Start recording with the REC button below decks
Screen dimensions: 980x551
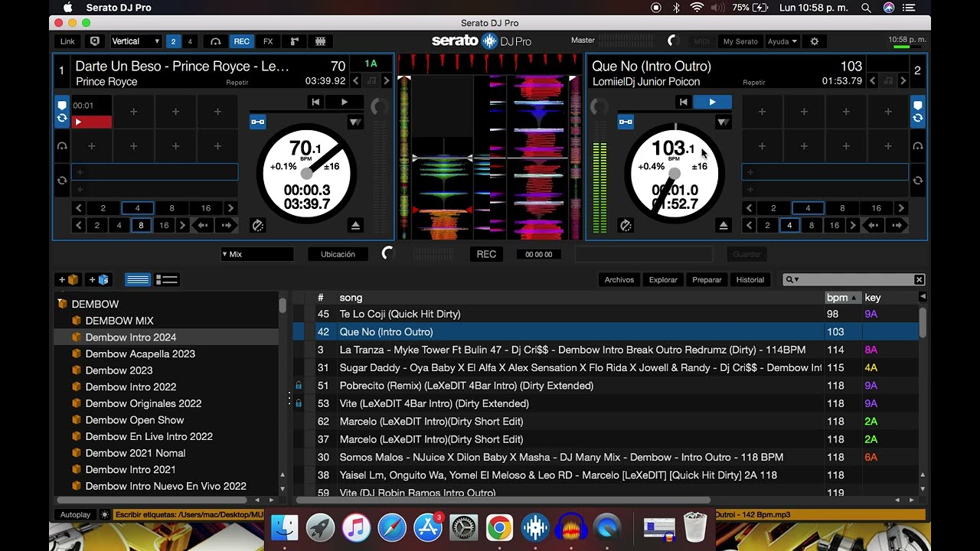(487, 254)
